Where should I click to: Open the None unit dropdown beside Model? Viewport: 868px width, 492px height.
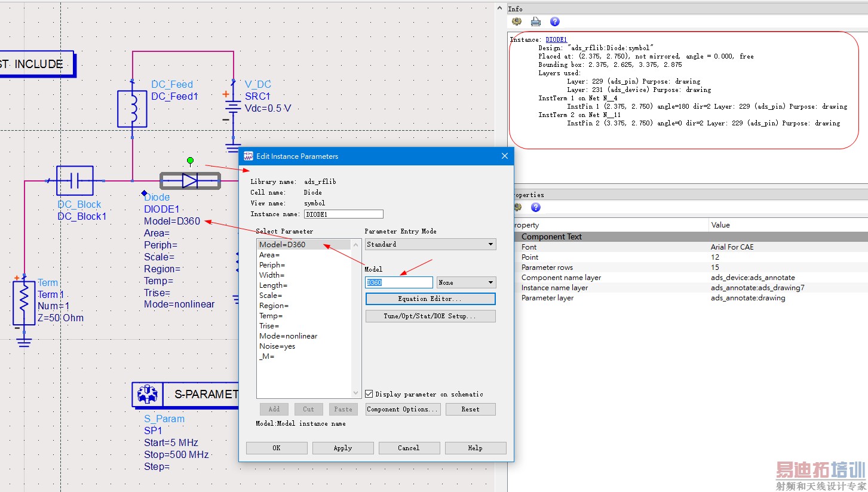point(466,282)
